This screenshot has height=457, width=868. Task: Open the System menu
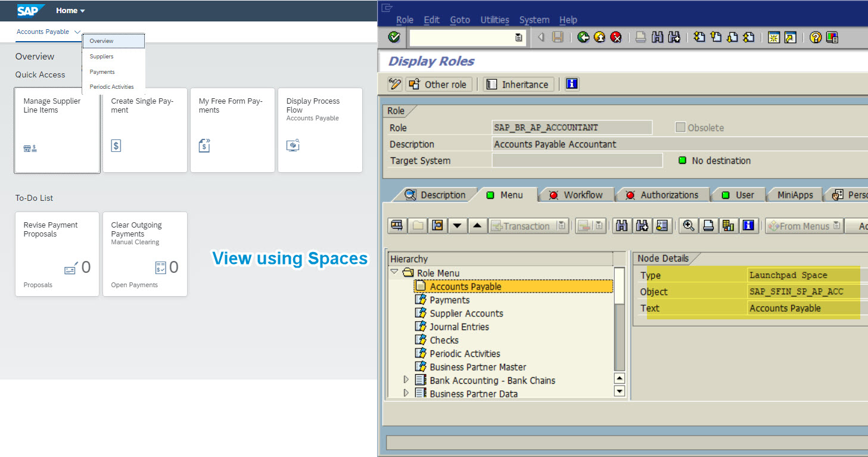point(534,20)
